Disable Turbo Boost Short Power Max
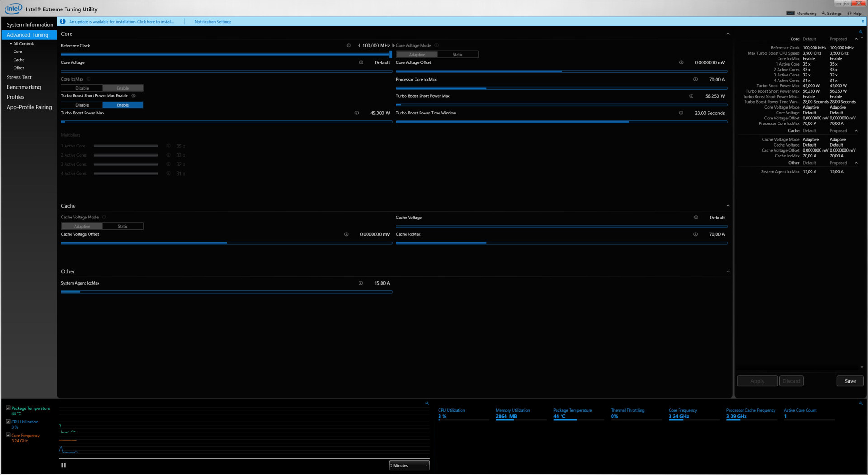The height and width of the screenshot is (475, 868). (82, 105)
